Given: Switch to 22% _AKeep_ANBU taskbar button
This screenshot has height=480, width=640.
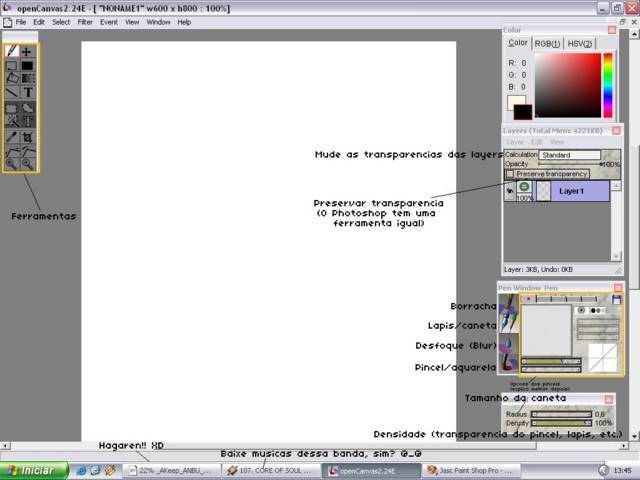Looking at the screenshot, I should click(171, 471).
